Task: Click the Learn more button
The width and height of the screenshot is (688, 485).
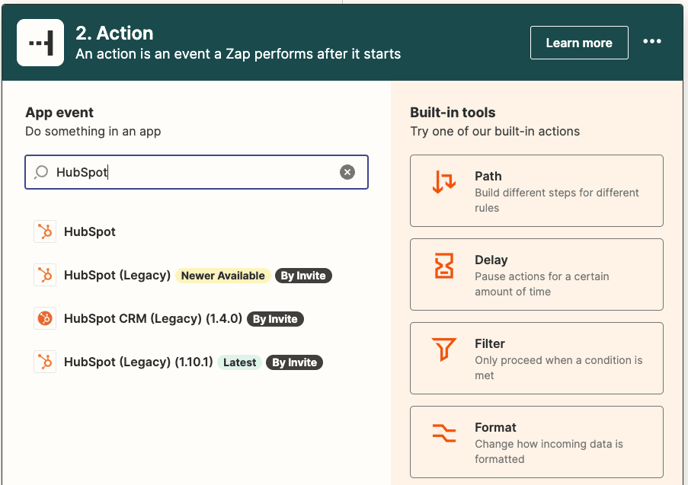Action: click(578, 43)
